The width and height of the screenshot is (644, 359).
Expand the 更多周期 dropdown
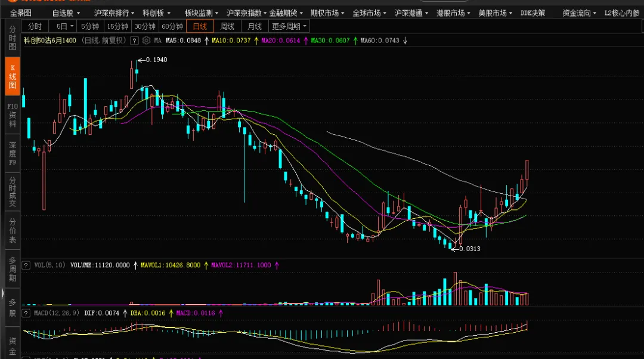(x=289, y=26)
